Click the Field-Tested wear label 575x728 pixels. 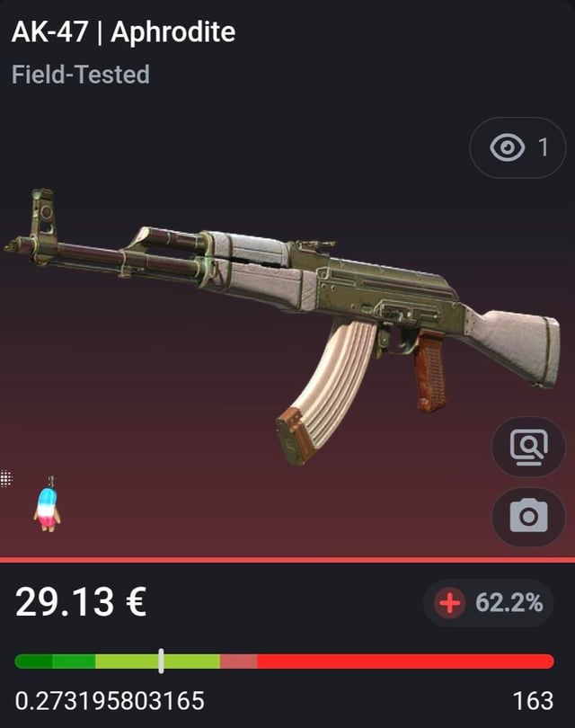point(81,75)
